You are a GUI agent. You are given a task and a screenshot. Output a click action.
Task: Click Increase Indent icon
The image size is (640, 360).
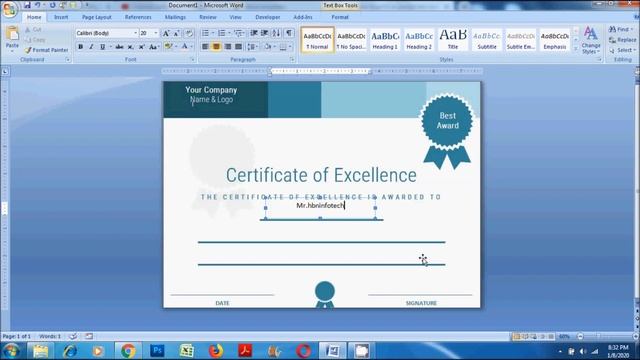pos(264,33)
